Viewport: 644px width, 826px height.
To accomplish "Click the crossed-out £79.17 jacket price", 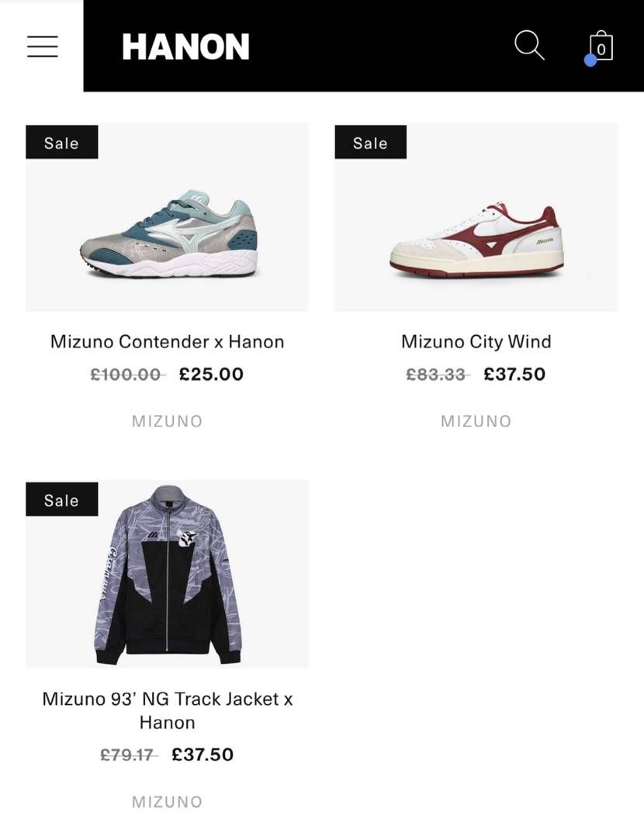I will point(128,755).
